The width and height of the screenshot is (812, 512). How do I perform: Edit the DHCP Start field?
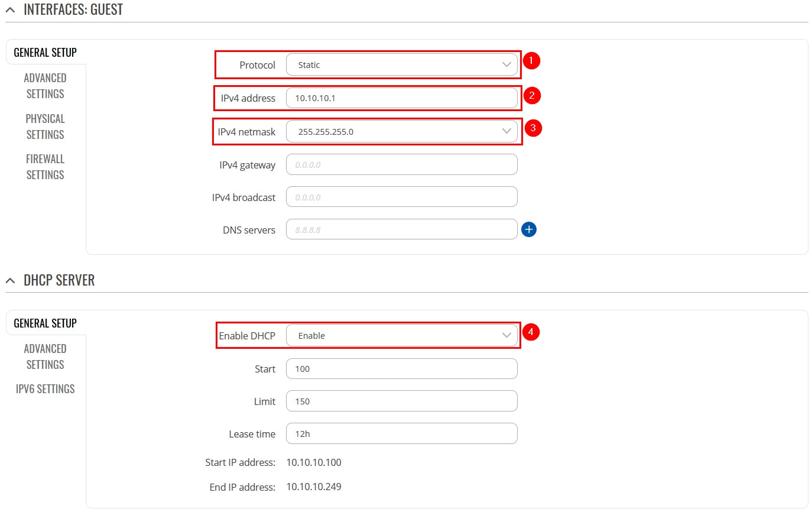pos(402,368)
